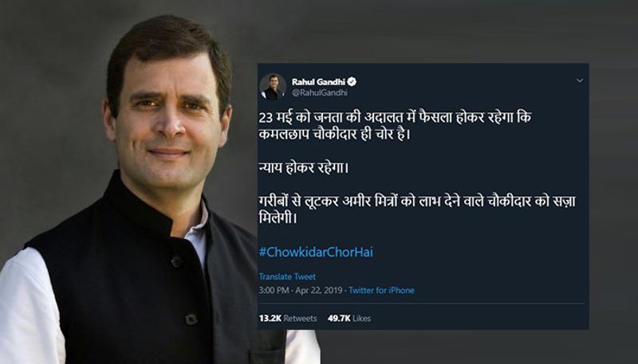Click the word कमलछाप in the tweet
Viewport: 638px width, 364px height.
coord(284,135)
